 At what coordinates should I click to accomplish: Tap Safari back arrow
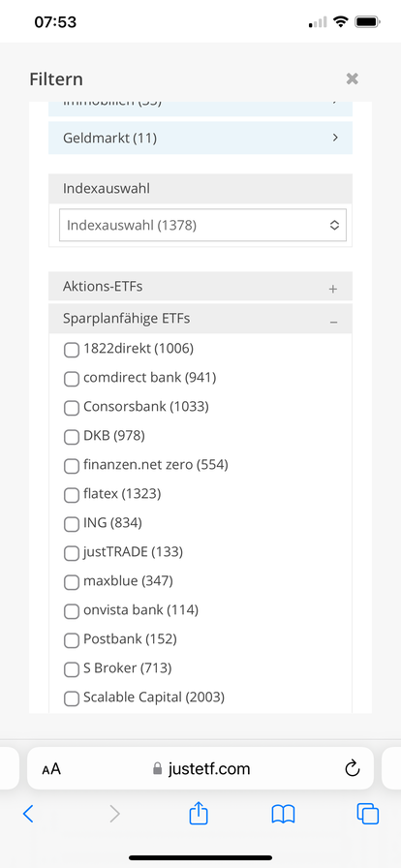[28, 813]
